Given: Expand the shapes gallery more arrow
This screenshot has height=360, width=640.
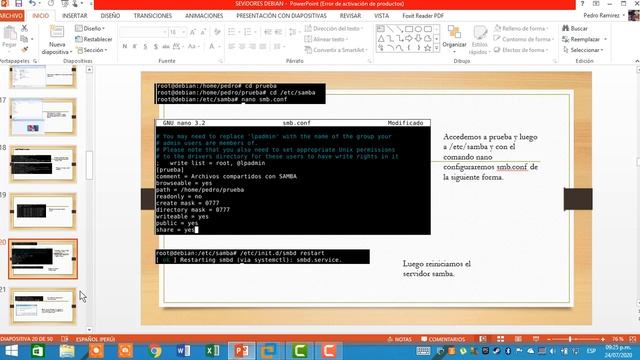Looking at the screenshot, I should 437,48.
